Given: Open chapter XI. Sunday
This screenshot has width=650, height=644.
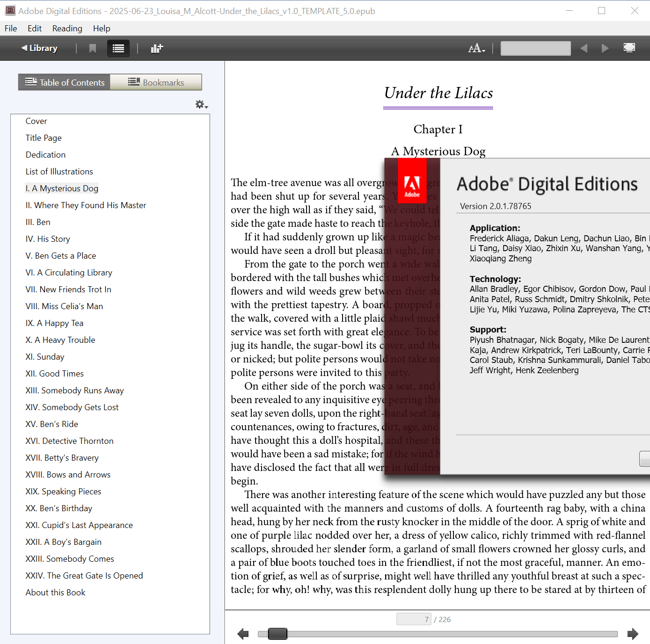Looking at the screenshot, I should (45, 357).
